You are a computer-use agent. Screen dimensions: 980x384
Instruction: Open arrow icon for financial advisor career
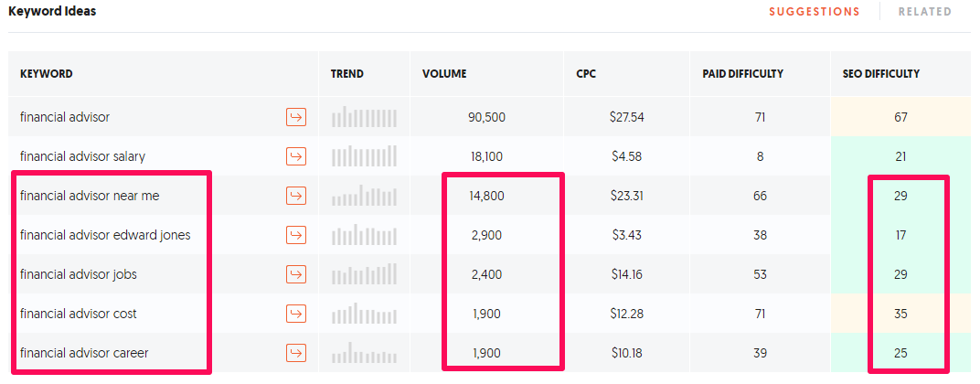[296, 353]
